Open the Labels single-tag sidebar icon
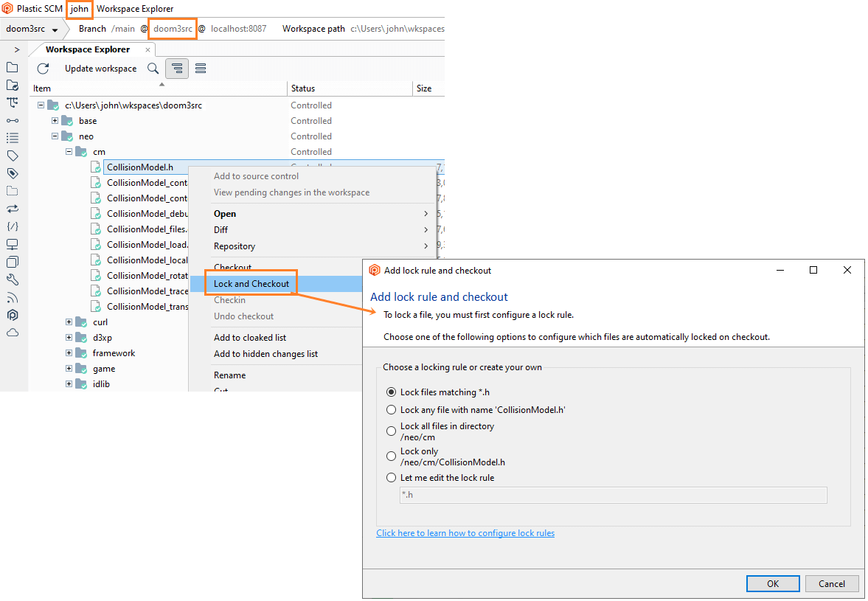Screen dimensions: 868x601 (13, 156)
